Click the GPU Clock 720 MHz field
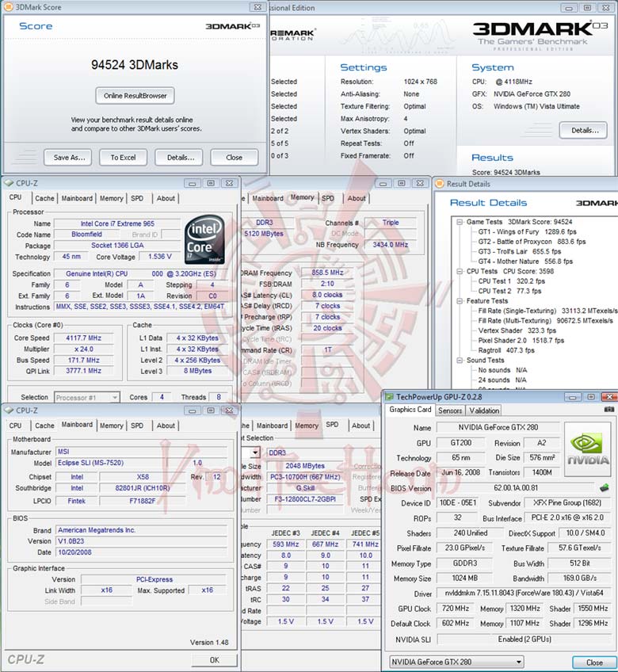Screen dimensions: 618x672 pos(455,609)
